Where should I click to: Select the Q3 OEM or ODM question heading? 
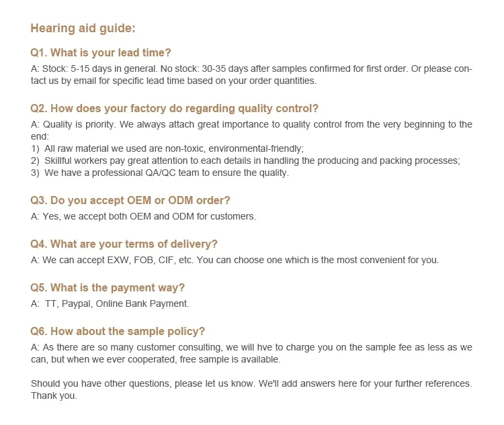tap(130, 201)
